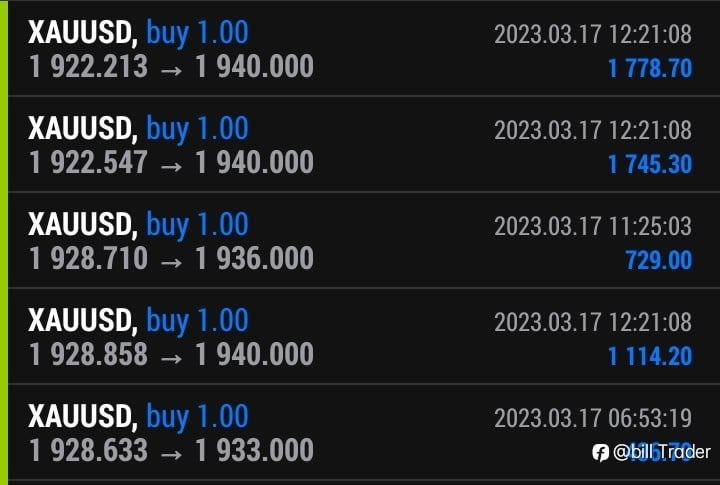This screenshot has width=720, height=485.
Task: Tap the close price 1 936.000
Action: [x=254, y=258]
